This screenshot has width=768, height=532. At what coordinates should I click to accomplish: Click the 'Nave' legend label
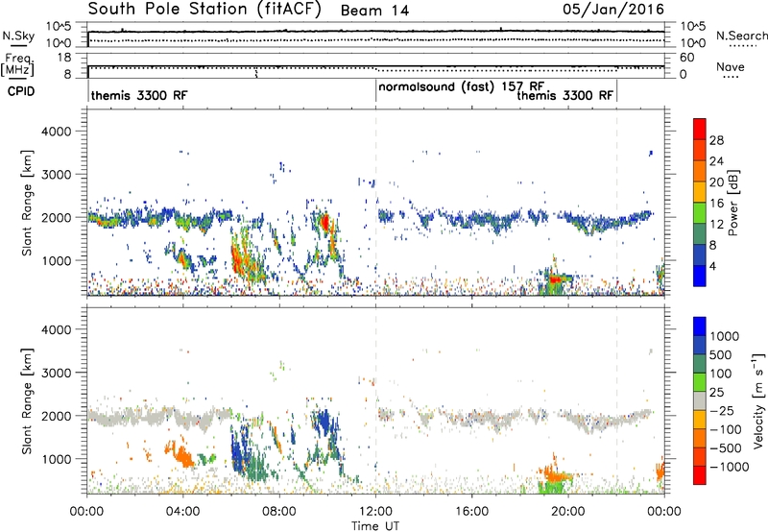[731, 66]
